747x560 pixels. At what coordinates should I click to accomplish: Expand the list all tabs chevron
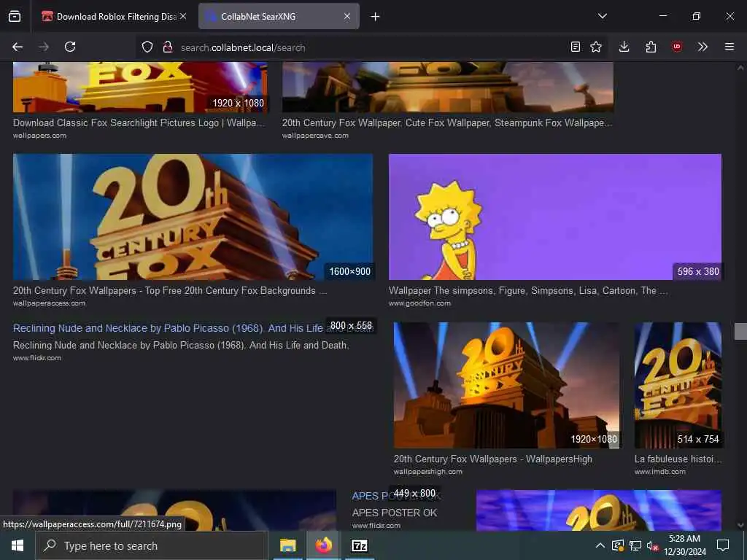[603, 16]
